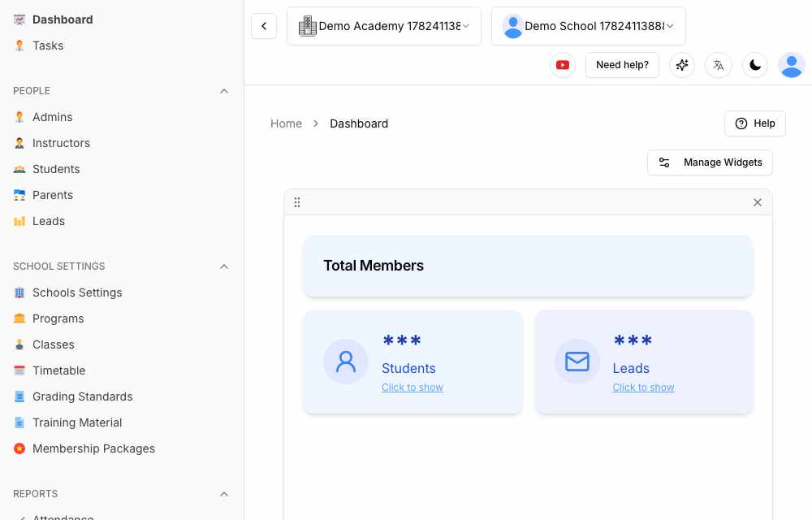
Task: Toggle dark mode moon icon
Action: (755, 65)
